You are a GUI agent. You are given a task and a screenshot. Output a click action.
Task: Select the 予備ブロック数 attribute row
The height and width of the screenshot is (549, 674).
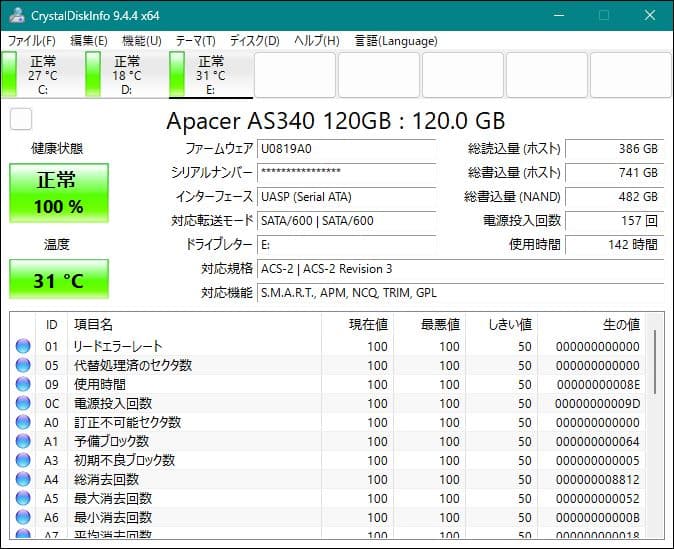coord(328,441)
